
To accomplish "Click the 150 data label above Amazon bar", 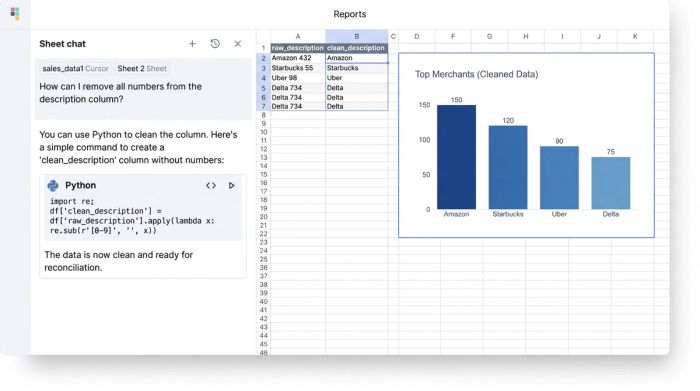I will [456, 100].
